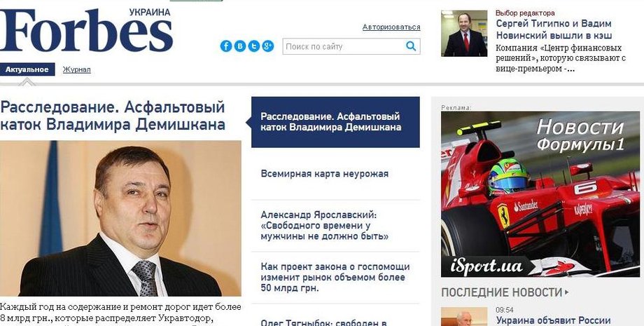The height and width of the screenshot is (326, 644).
Task: Select highlighted Расследование item in story list
Action: click(335, 122)
